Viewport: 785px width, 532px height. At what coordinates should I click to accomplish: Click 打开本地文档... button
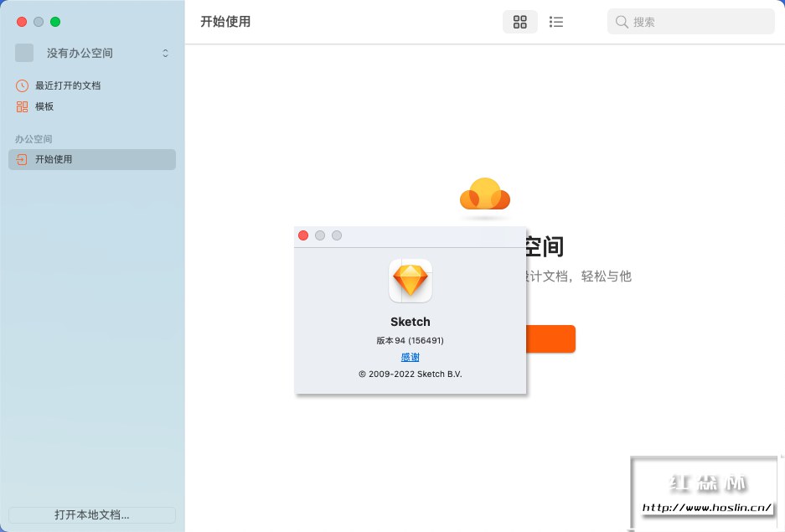[x=92, y=514]
